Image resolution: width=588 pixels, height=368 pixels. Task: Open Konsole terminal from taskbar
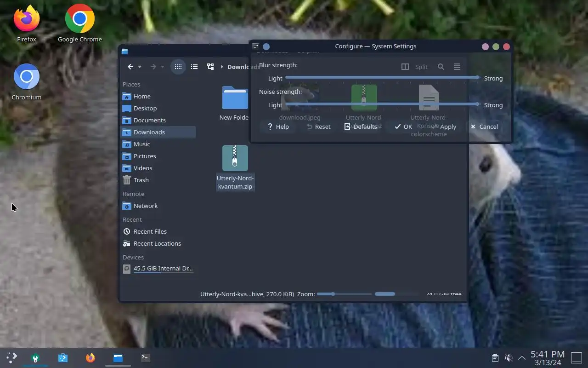146,357
